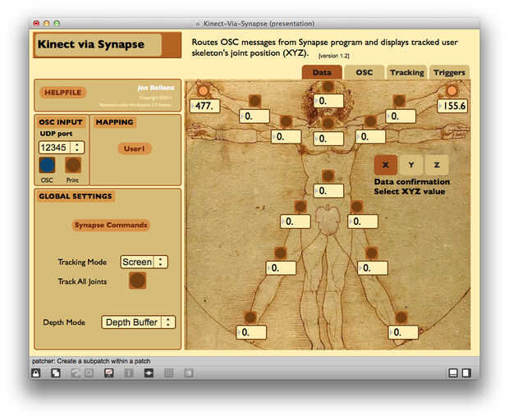Toggle the hip joint right of the fig leaf
The height and width of the screenshot is (420, 509).
click(356, 206)
